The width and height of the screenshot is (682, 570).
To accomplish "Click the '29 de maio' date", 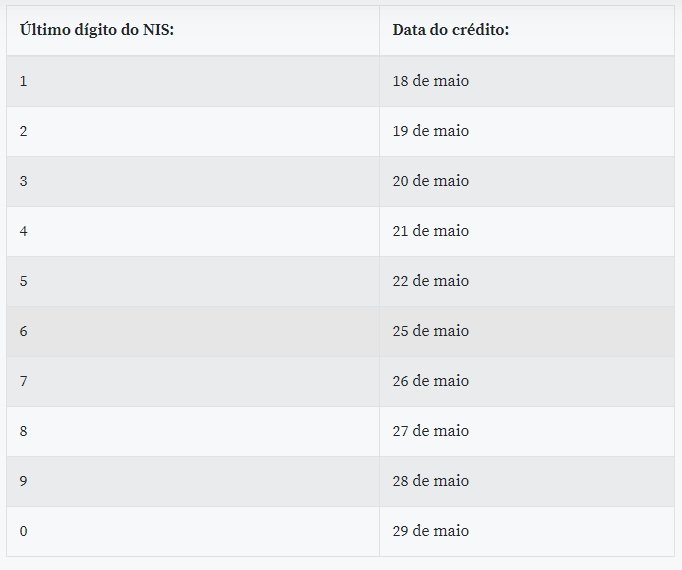I will 431,531.
